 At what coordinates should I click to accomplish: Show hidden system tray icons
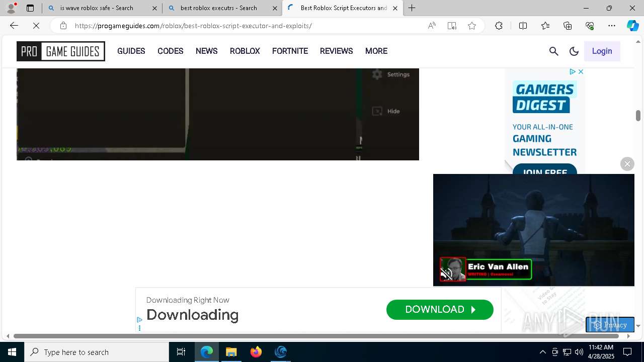(542, 352)
